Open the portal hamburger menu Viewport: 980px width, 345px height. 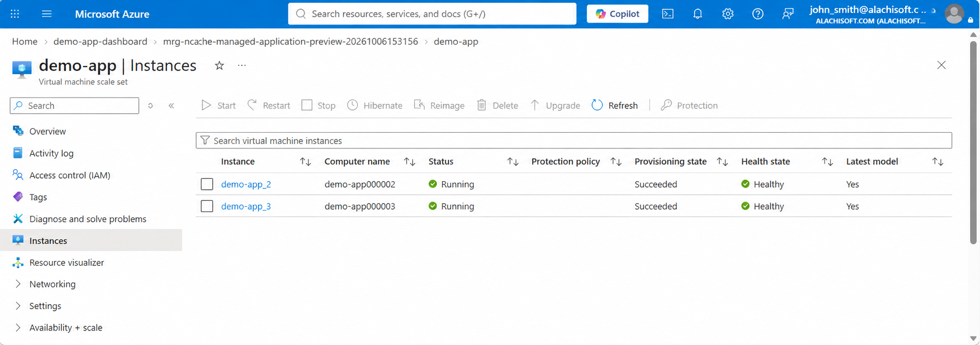[47, 14]
